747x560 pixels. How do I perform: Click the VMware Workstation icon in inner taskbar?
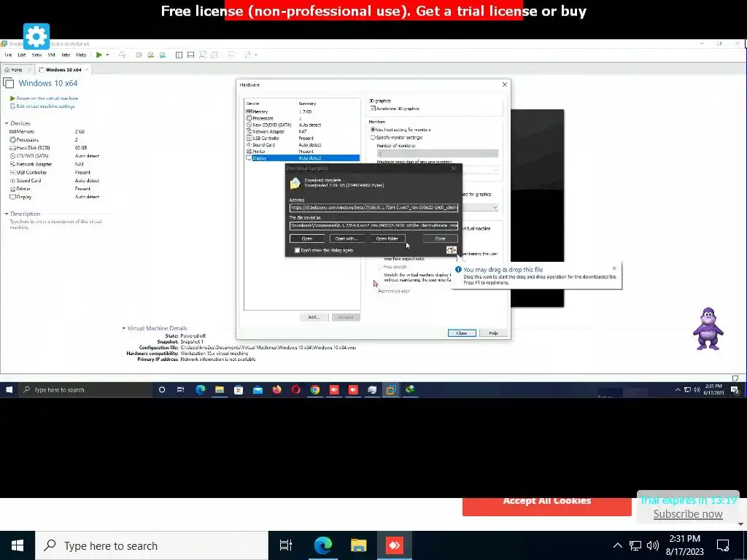click(391, 389)
